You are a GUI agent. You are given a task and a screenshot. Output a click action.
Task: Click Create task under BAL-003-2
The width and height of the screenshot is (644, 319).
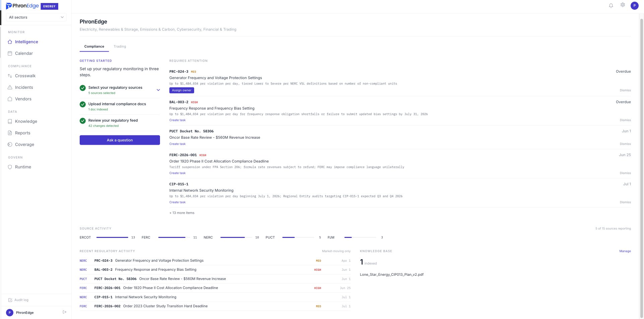[x=177, y=120]
